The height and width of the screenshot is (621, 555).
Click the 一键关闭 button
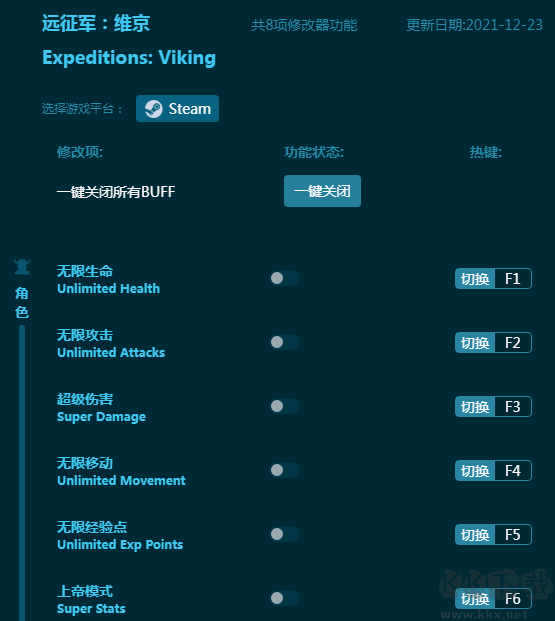[322, 191]
